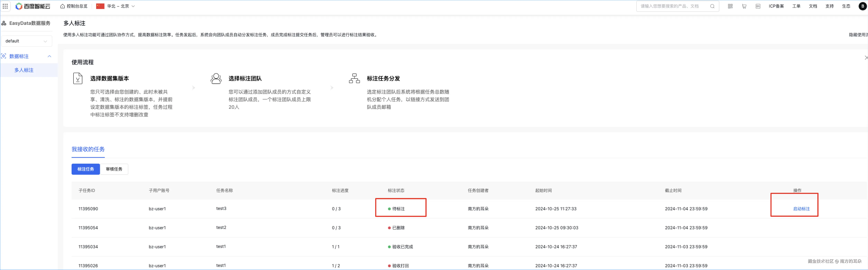The width and height of the screenshot is (868, 270).
Task: Open the 支持 menu
Action: 829,6
